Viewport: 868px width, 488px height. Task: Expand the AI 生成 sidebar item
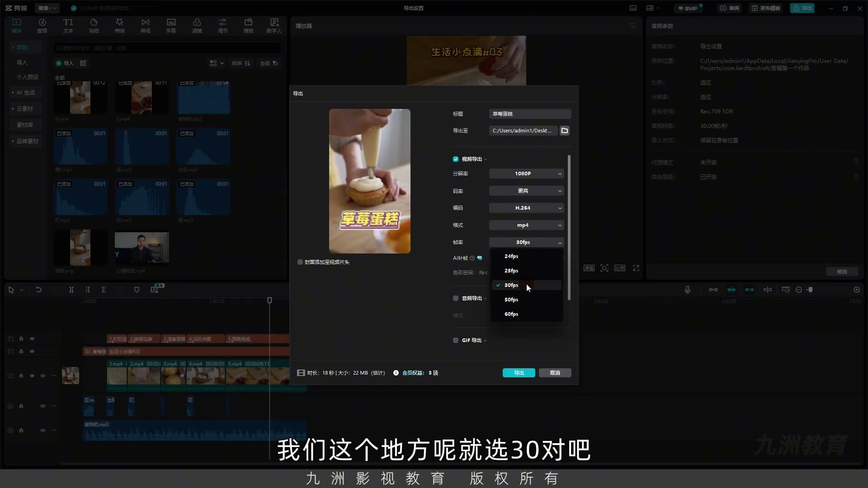pos(25,93)
